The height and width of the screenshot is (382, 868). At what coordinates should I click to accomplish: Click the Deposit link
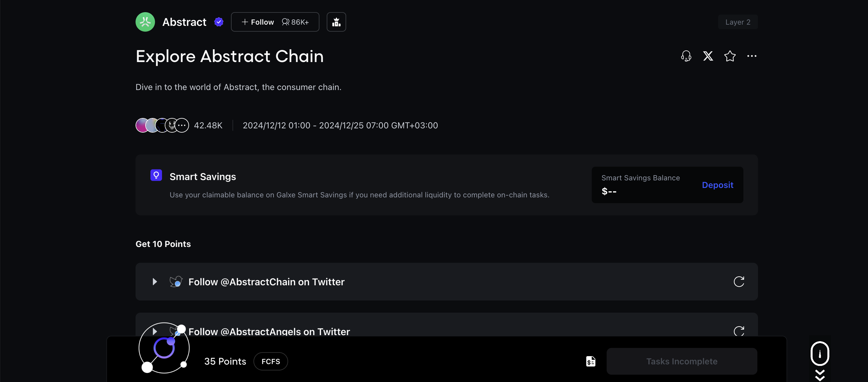click(717, 185)
